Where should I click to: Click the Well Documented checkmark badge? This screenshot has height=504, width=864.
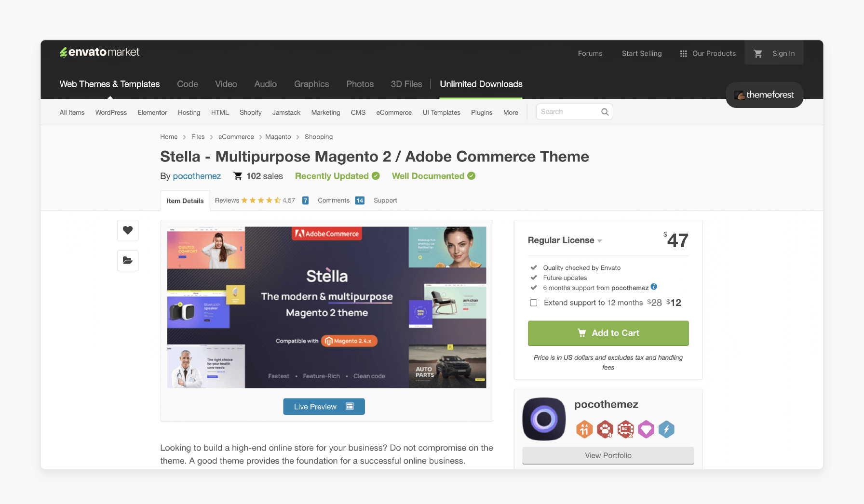[472, 176]
